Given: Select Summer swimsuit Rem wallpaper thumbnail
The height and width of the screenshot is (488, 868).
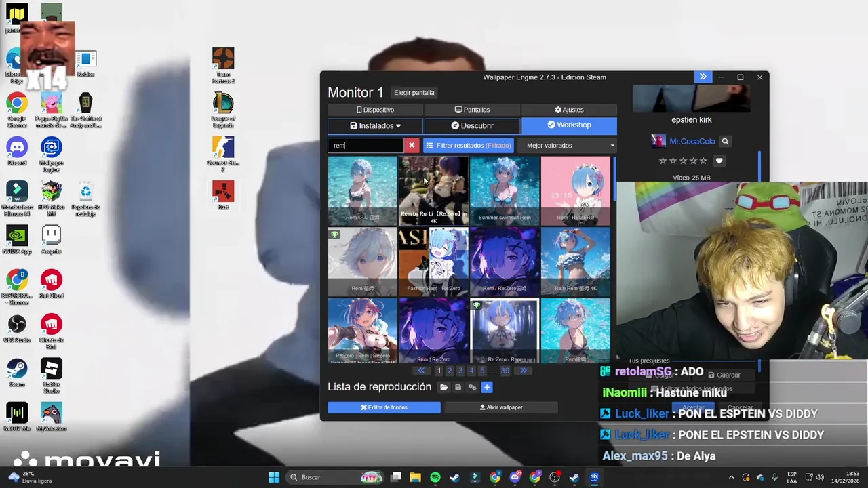Looking at the screenshot, I should click(505, 190).
